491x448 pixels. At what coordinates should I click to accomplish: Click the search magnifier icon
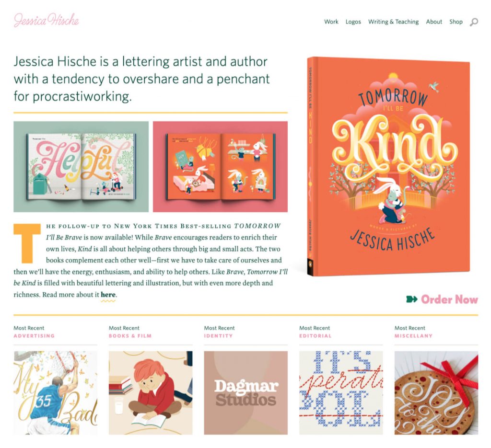coord(474,22)
